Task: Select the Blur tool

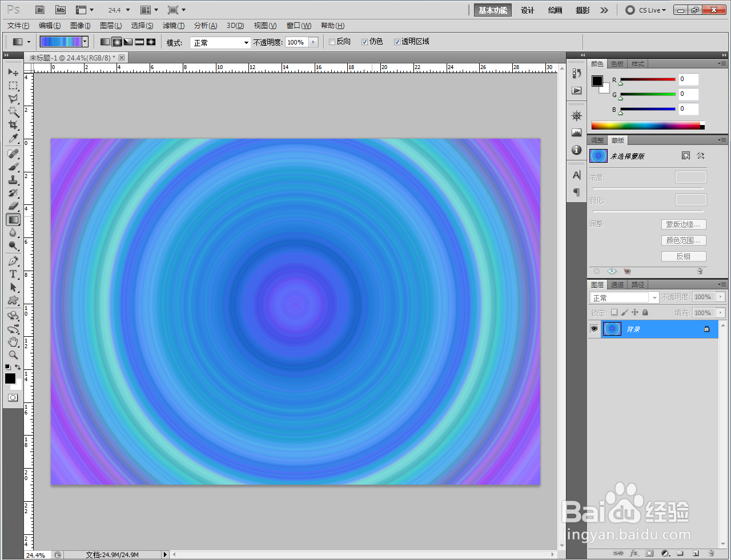Action: [13, 232]
